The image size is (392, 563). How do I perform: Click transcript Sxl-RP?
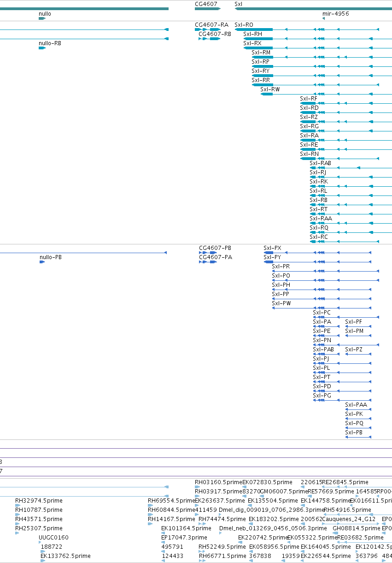coord(260,62)
